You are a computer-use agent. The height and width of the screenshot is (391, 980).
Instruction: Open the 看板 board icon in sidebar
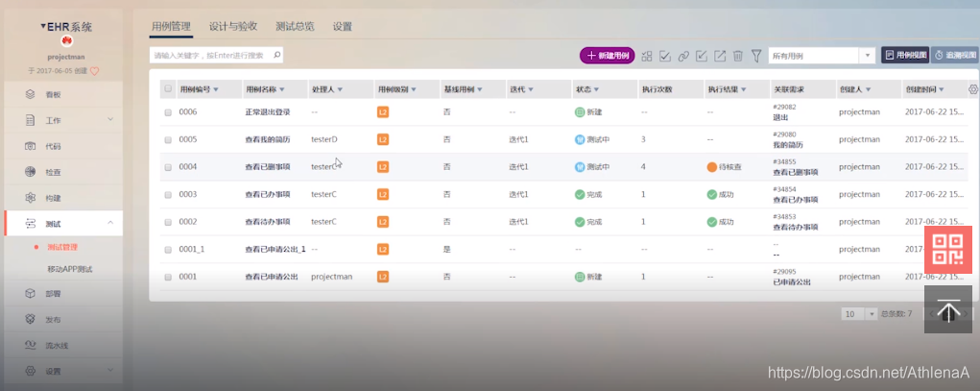[30, 94]
